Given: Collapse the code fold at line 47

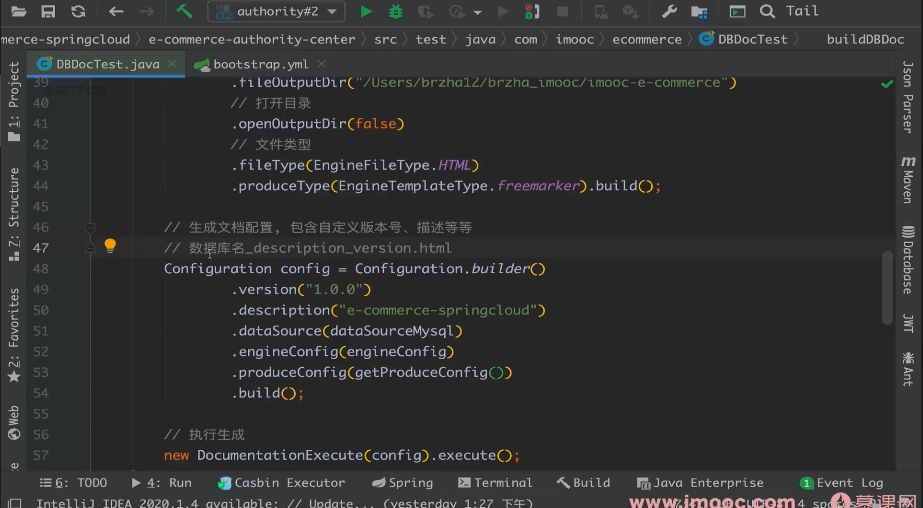Looking at the screenshot, I should click(x=90, y=247).
